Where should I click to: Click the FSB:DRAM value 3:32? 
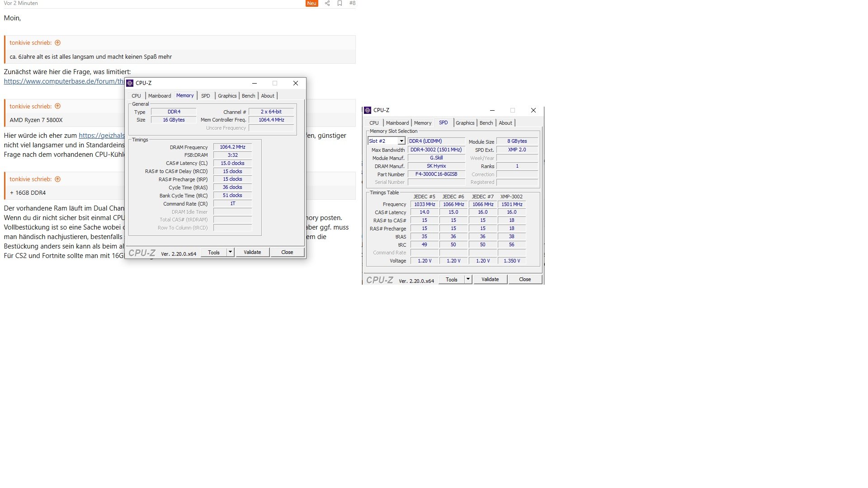pyautogui.click(x=232, y=155)
